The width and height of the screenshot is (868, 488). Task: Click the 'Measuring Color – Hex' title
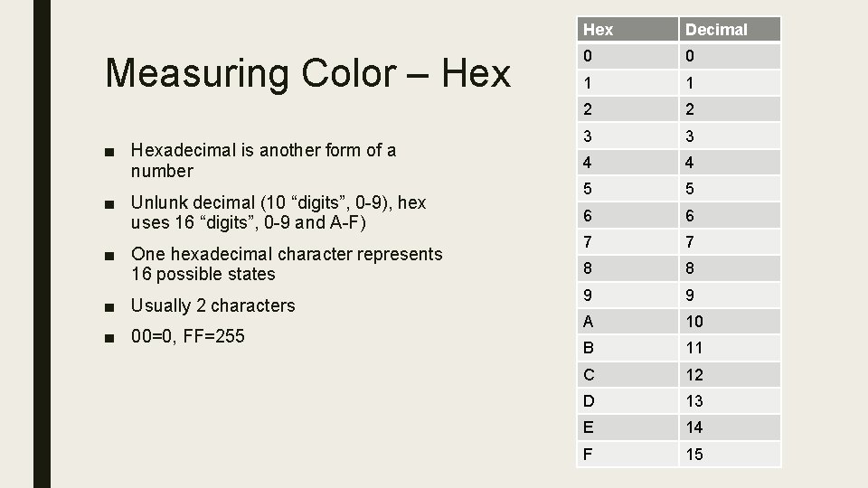(307, 73)
